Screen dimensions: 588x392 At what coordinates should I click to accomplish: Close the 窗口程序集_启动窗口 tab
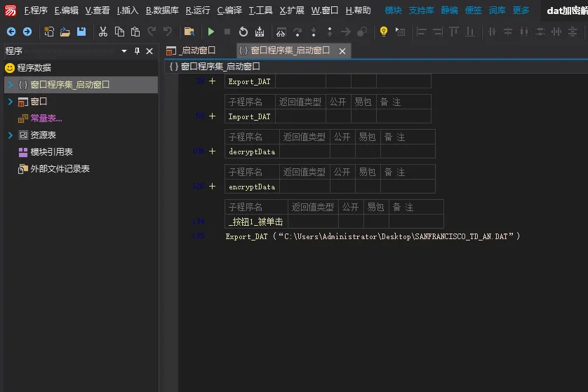pos(342,51)
